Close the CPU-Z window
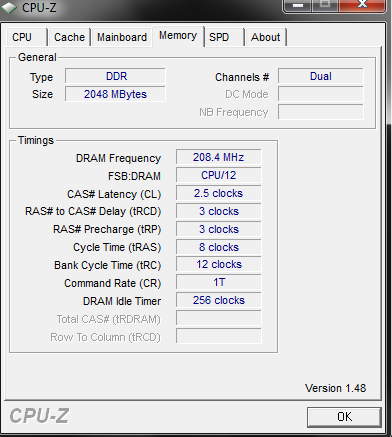The image size is (392, 437). pyautogui.click(x=362, y=5)
